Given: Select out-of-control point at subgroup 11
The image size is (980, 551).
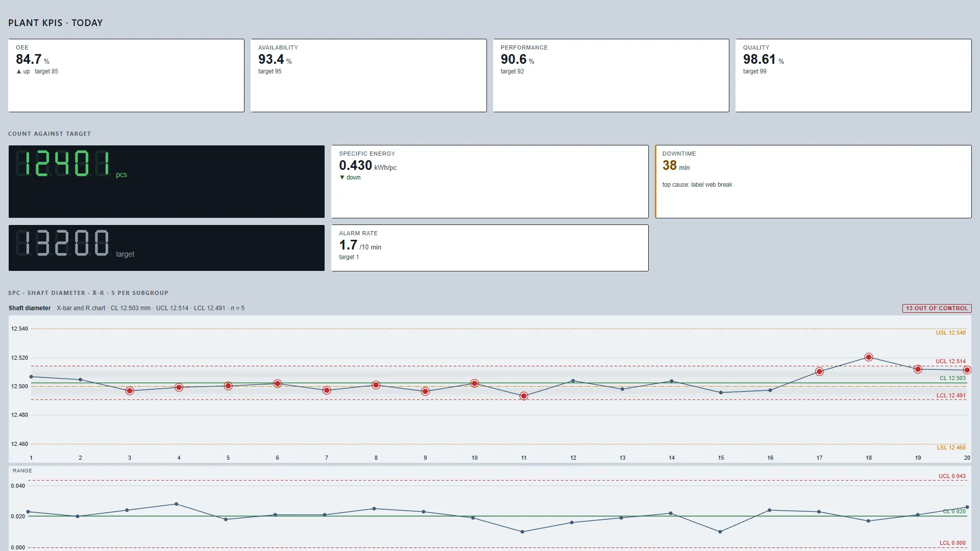Looking at the screenshot, I should [524, 396].
